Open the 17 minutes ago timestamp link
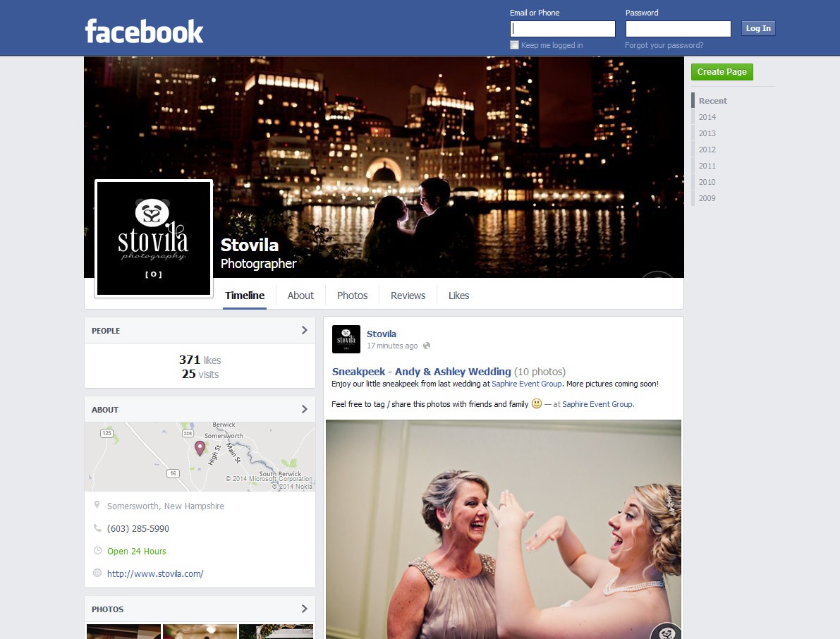Image resolution: width=840 pixels, height=639 pixels. click(x=392, y=346)
